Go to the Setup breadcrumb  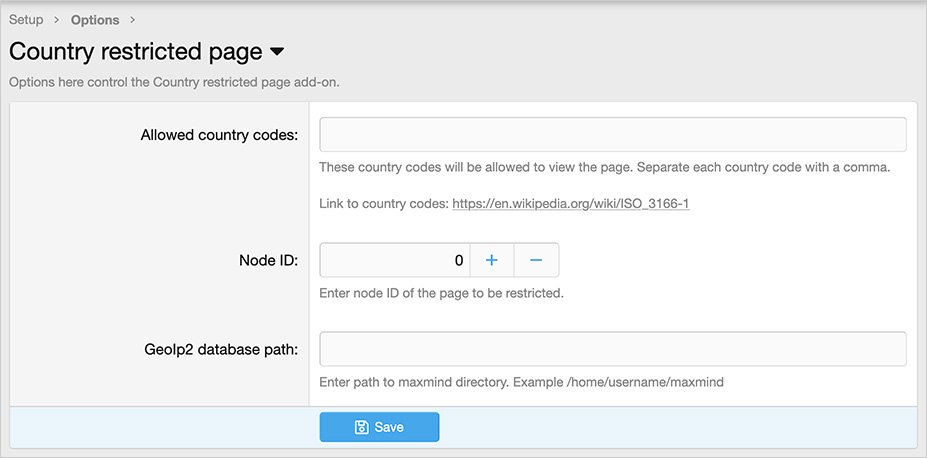pyautogui.click(x=26, y=20)
